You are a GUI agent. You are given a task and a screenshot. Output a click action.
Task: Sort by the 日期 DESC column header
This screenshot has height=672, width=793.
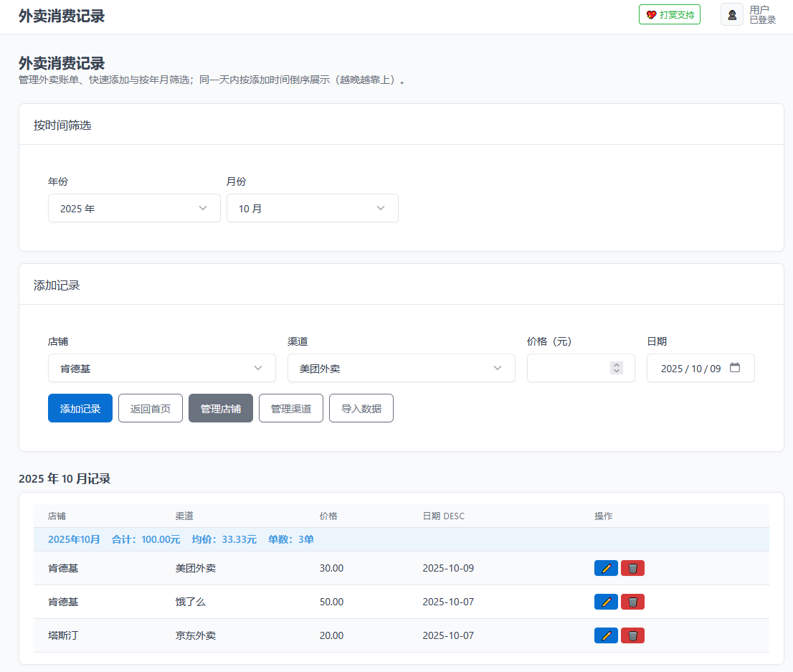443,516
